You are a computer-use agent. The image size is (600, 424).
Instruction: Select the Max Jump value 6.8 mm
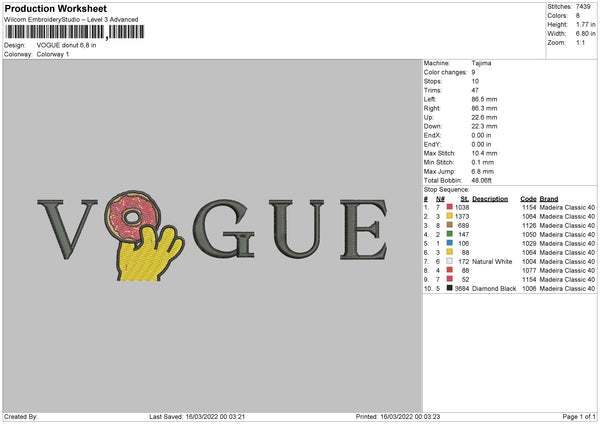point(483,171)
